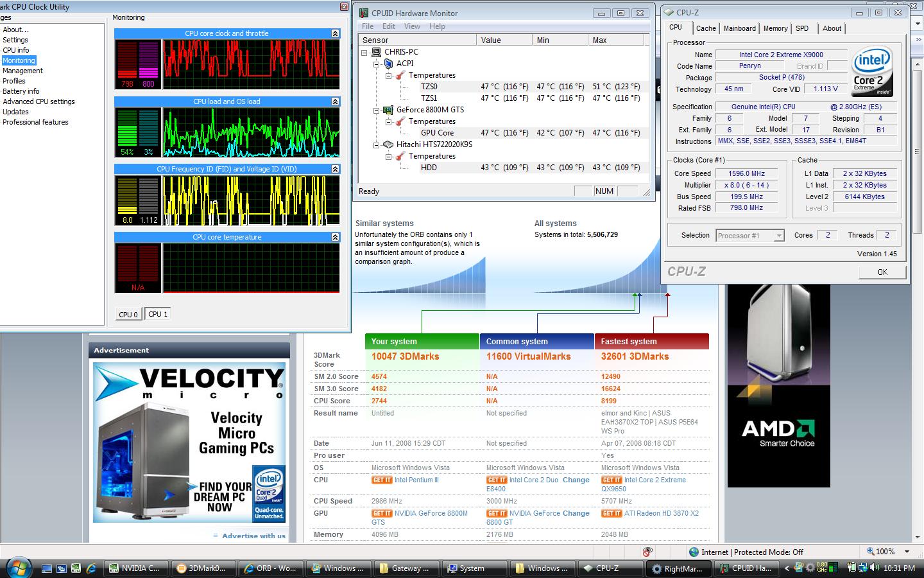924x578 pixels.
Task: Collapse the ACPI tree node
Action: point(377,64)
